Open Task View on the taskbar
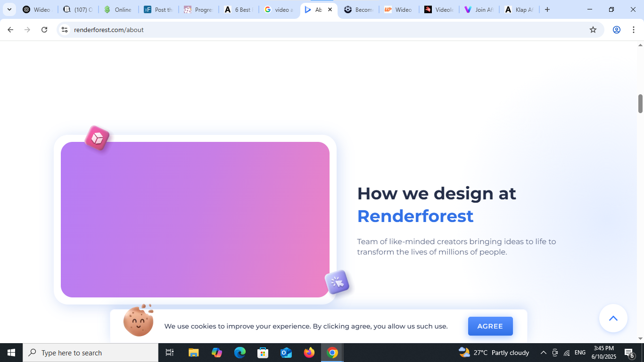Viewport: 644px width, 362px height. point(170,353)
